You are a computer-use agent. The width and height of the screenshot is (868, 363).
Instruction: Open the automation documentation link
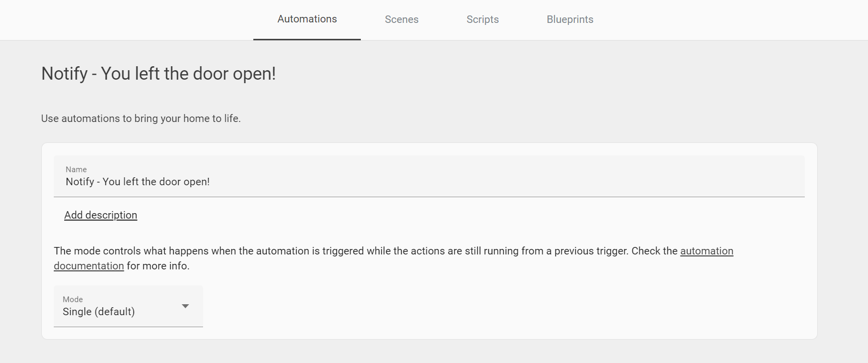tap(706, 250)
